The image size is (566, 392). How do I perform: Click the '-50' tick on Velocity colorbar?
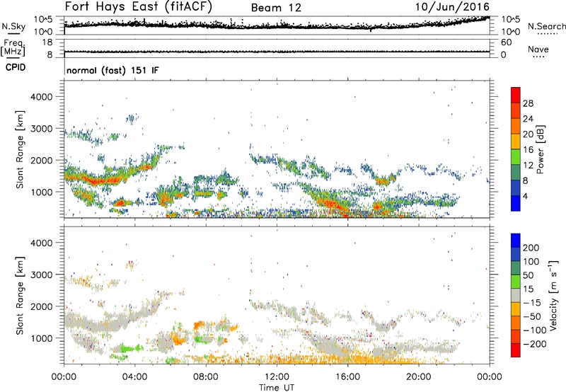[x=532, y=316]
